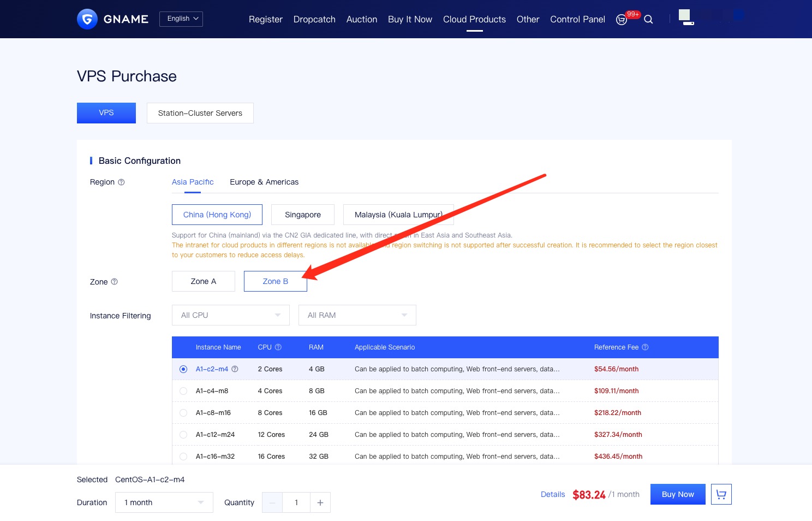Click the Reference Fee help icon
This screenshot has height=521, width=812.
pos(645,347)
